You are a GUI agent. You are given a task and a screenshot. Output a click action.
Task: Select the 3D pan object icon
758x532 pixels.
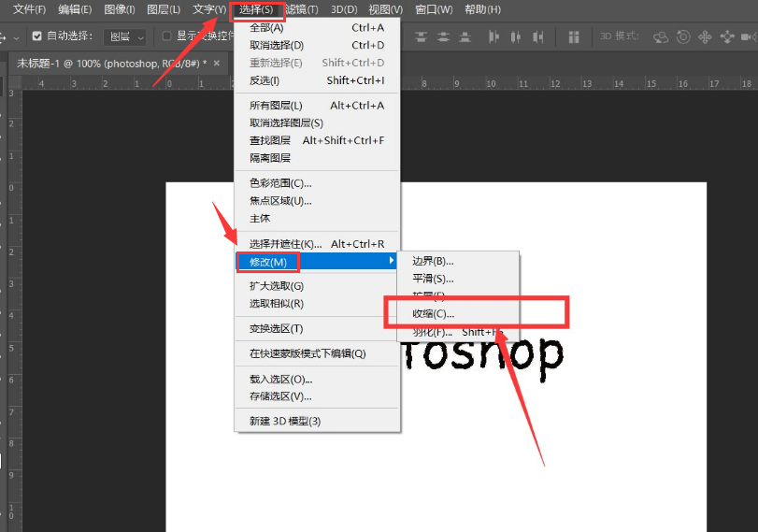pos(706,36)
